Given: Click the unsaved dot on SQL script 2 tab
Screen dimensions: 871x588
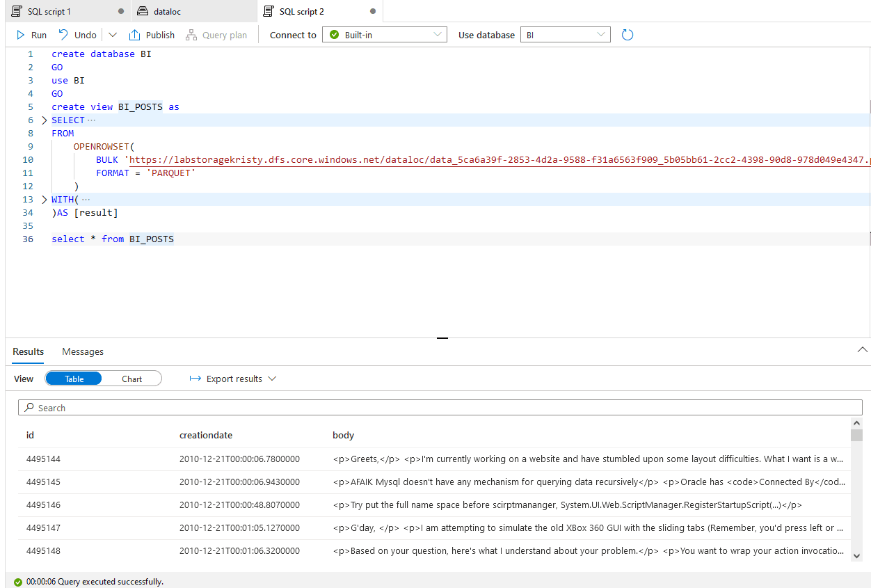Looking at the screenshot, I should (x=373, y=12).
